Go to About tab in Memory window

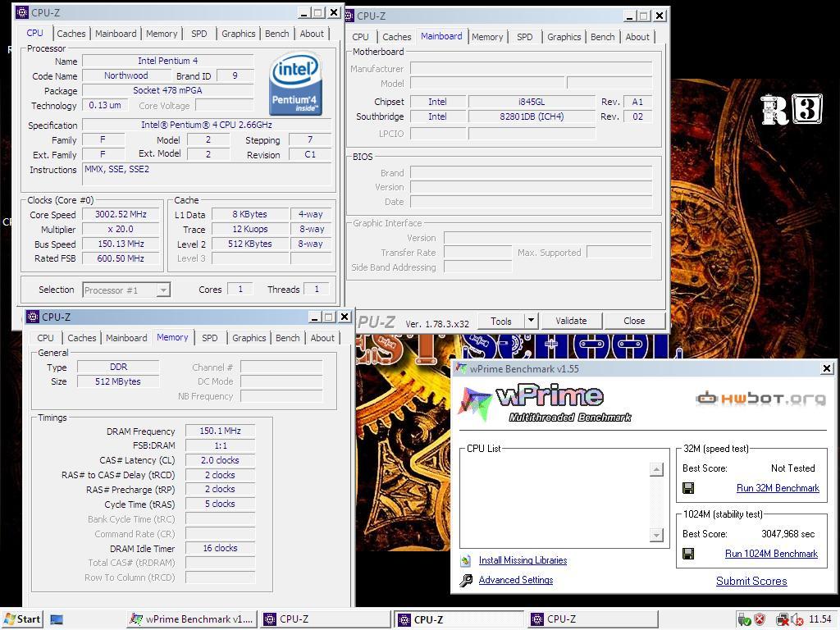click(x=322, y=338)
